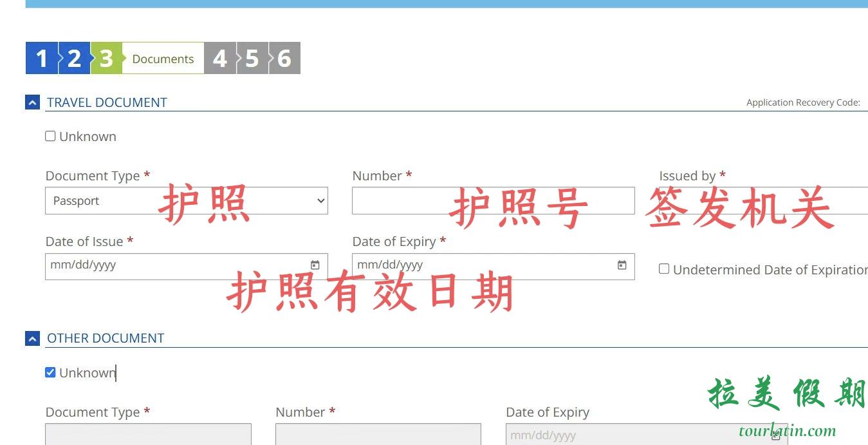Check Unknown under Travel Document

point(50,137)
